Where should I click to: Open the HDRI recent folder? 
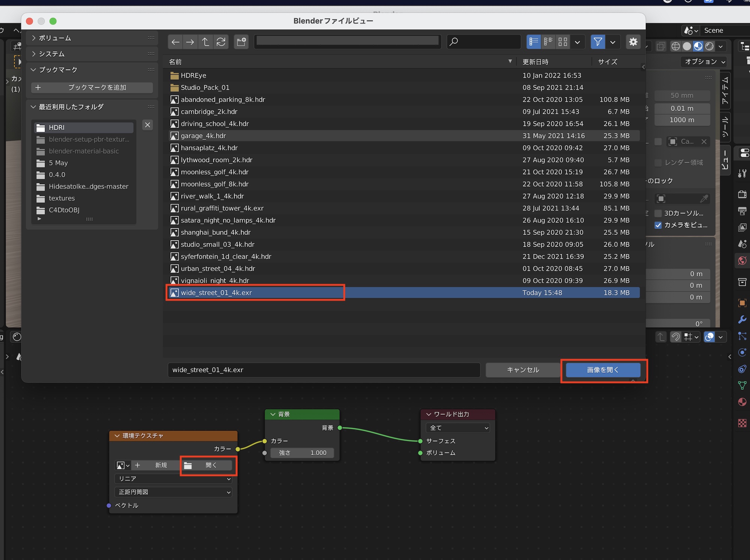(57, 127)
